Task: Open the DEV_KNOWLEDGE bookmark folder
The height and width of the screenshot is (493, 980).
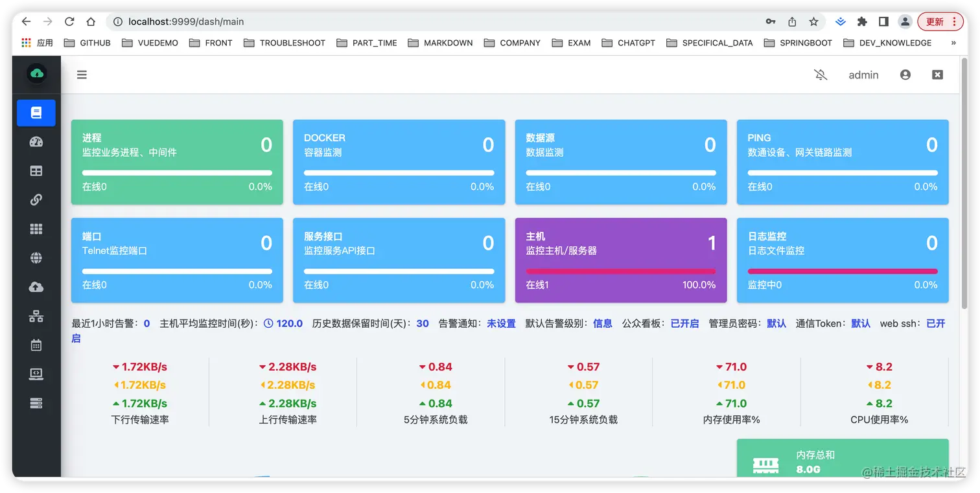Action: 888,43
